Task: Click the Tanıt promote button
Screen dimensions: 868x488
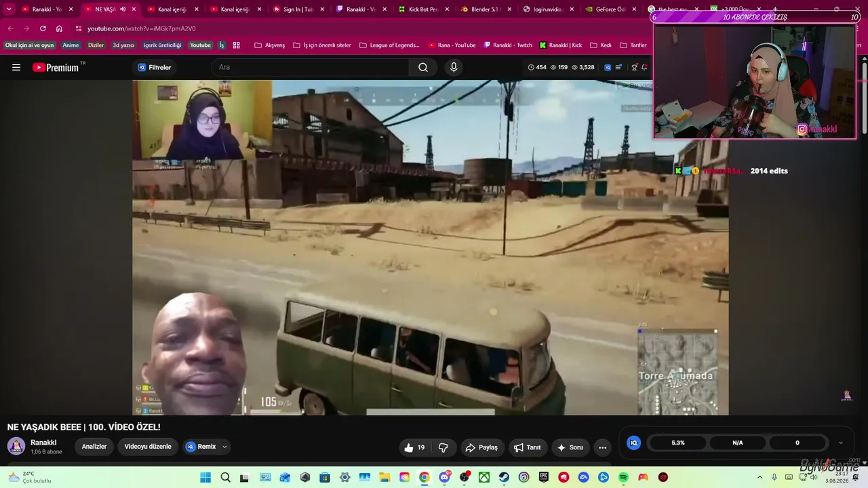Action: tap(528, 447)
